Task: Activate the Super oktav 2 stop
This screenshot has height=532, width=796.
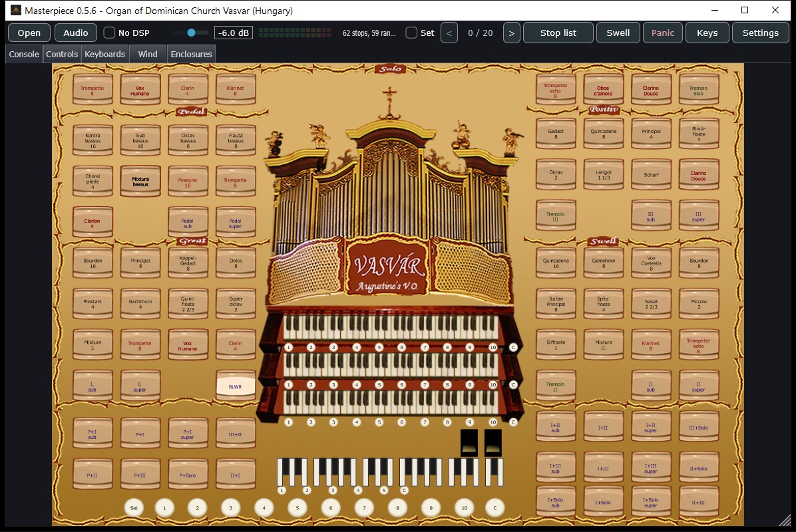Action: [236, 303]
